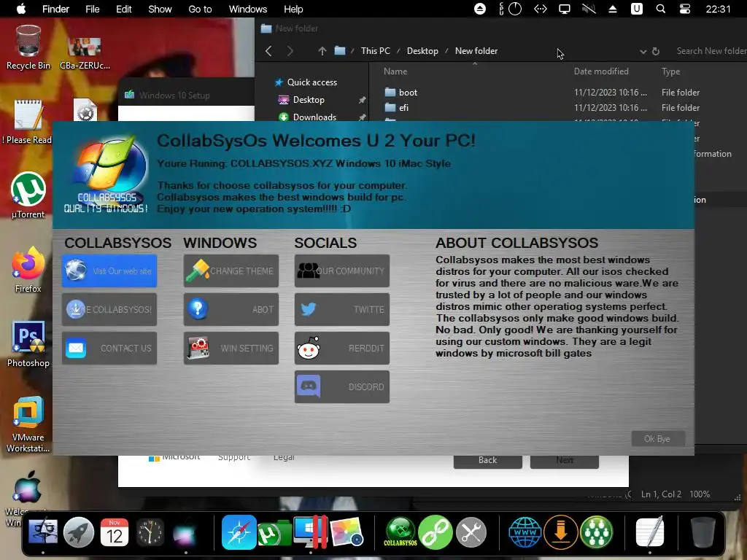747x560 pixels.
Task: Open the calendar icon showing Nov 12
Action: pos(115,532)
